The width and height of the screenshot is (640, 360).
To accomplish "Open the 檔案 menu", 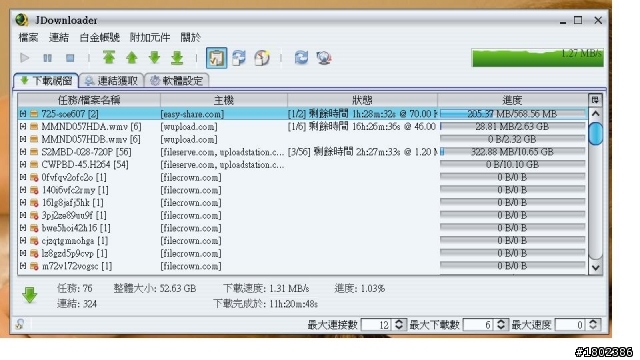I will click(28, 38).
